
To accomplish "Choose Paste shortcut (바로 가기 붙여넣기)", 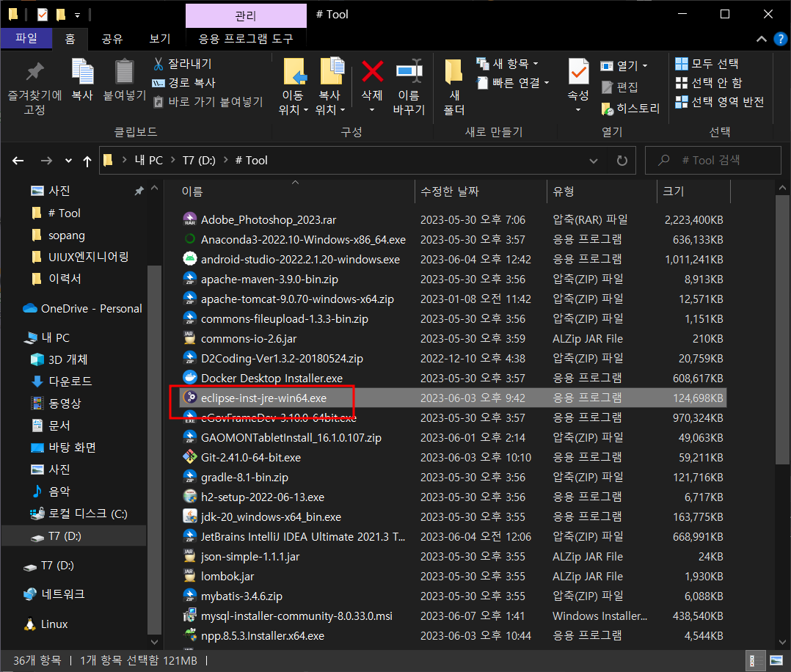I will click(208, 102).
